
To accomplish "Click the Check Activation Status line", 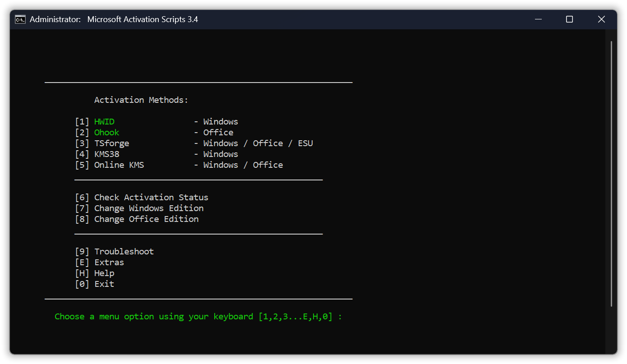I will click(x=142, y=197).
